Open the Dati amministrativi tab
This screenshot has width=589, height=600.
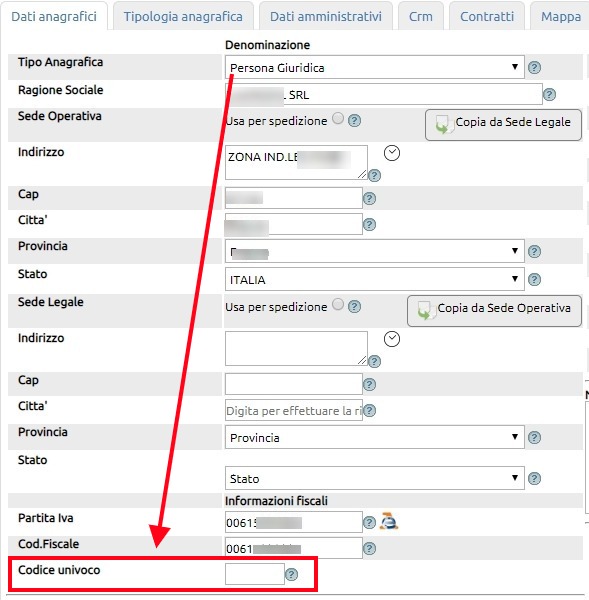(326, 16)
